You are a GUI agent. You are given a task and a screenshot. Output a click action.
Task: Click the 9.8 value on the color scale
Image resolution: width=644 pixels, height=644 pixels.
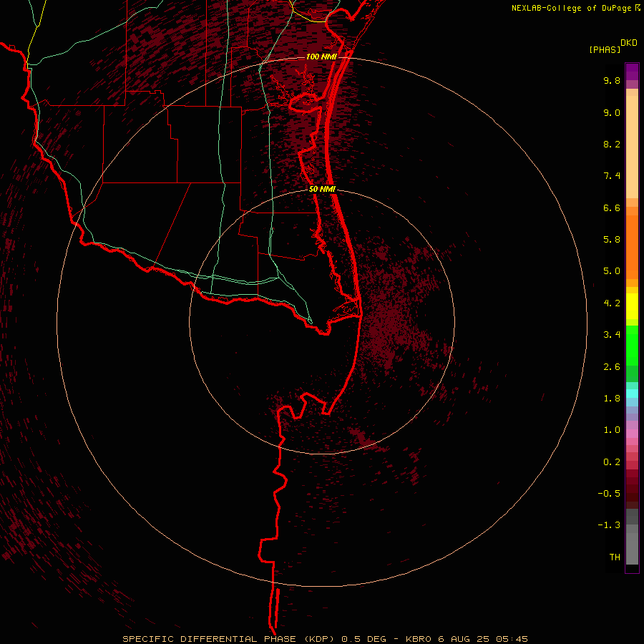pyautogui.click(x=612, y=80)
